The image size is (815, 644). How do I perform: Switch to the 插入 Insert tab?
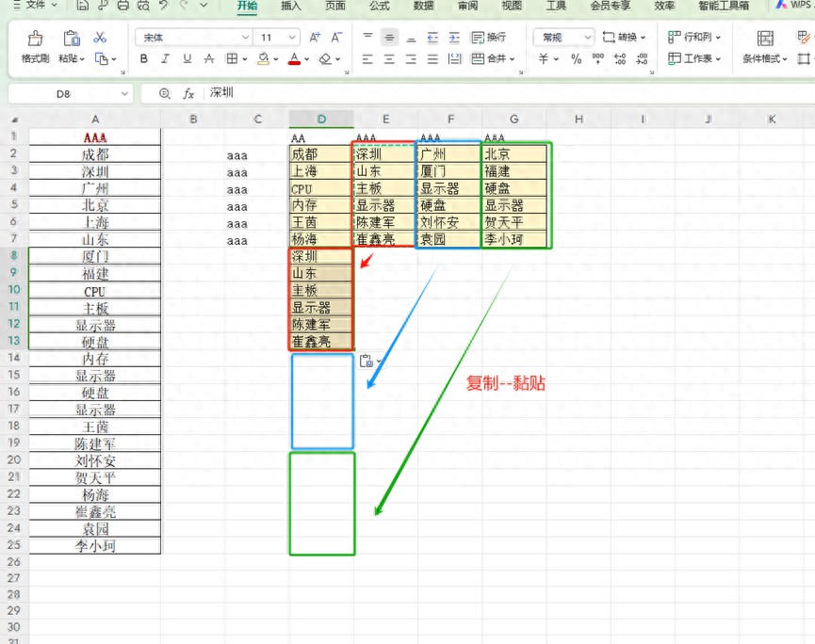click(291, 6)
